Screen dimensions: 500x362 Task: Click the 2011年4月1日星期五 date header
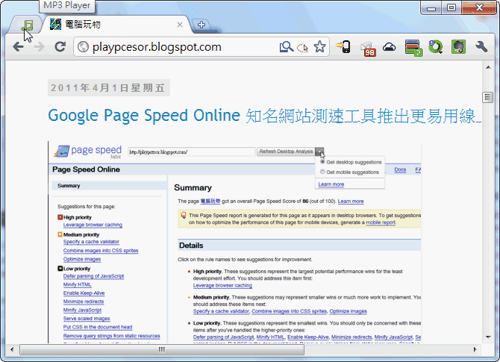coord(109,88)
